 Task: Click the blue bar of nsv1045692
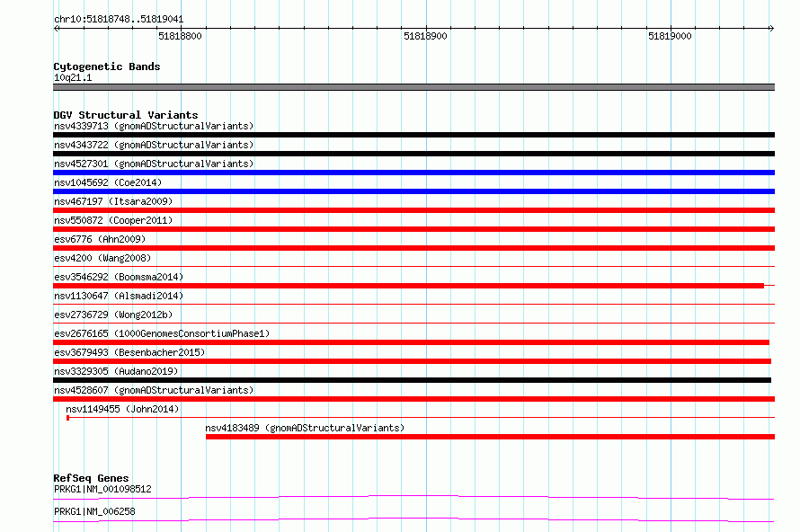point(413,191)
